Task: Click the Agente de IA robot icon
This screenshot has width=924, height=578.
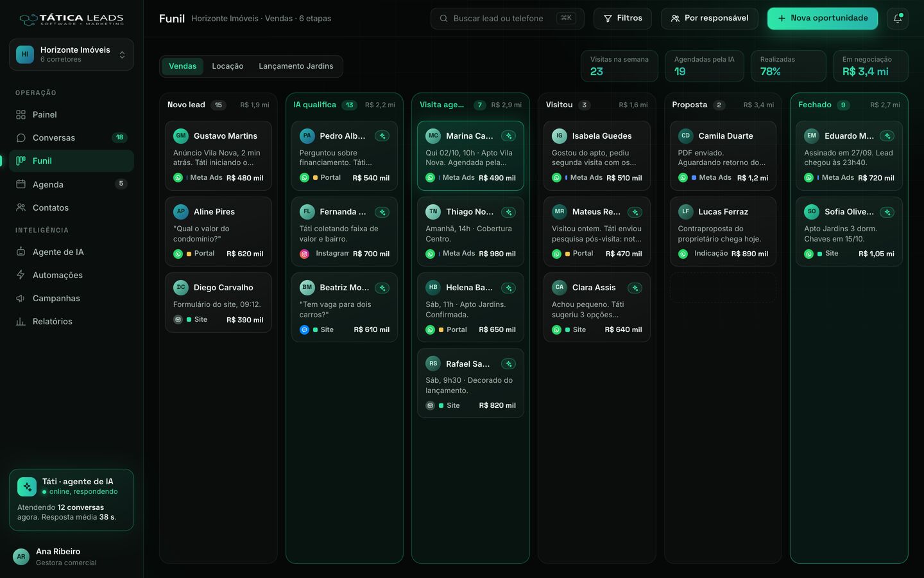Action: [x=21, y=252]
